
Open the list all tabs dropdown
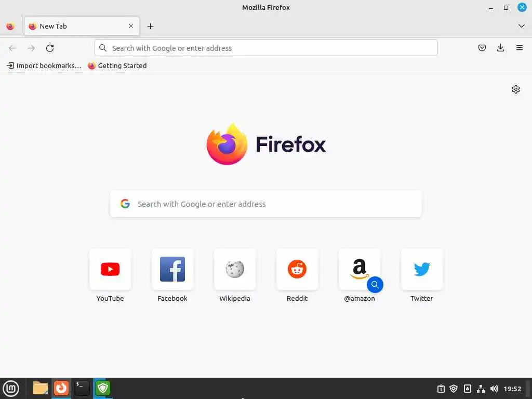[522, 26]
